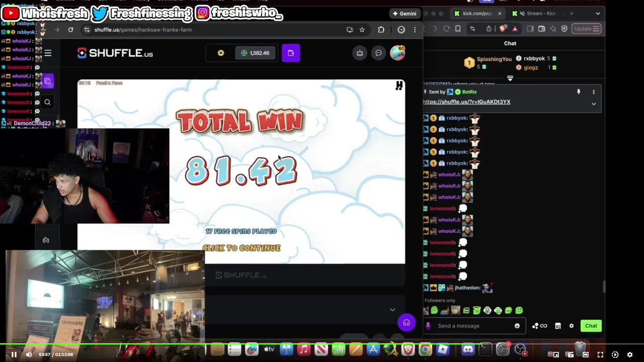Toggle theater mode in video player
The image size is (644, 362).
pos(586,354)
